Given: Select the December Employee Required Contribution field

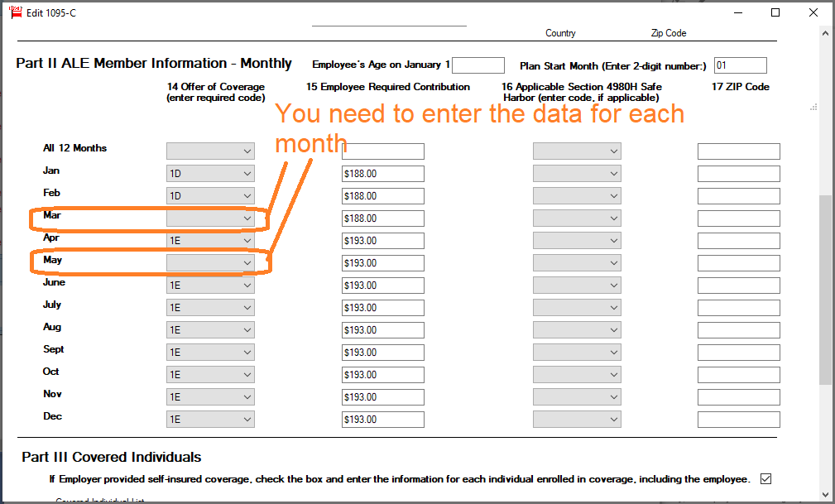Looking at the screenshot, I should pyautogui.click(x=382, y=419).
